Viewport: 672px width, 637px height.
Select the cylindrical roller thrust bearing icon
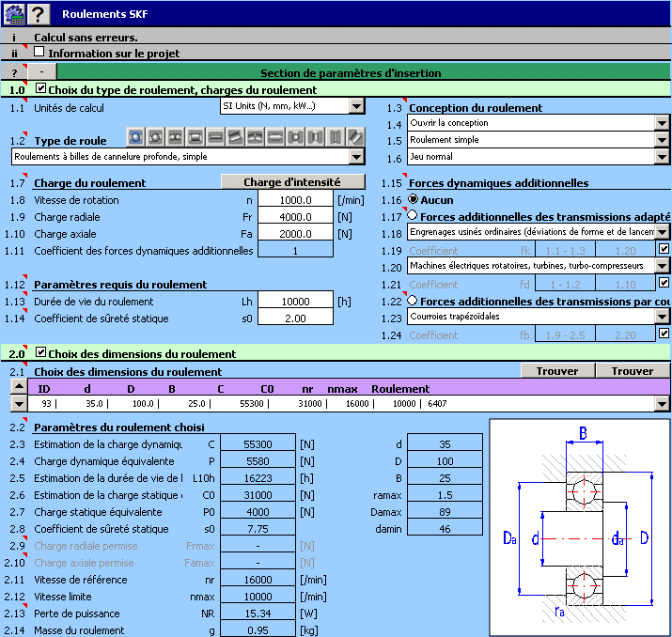(x=316, y=137)
